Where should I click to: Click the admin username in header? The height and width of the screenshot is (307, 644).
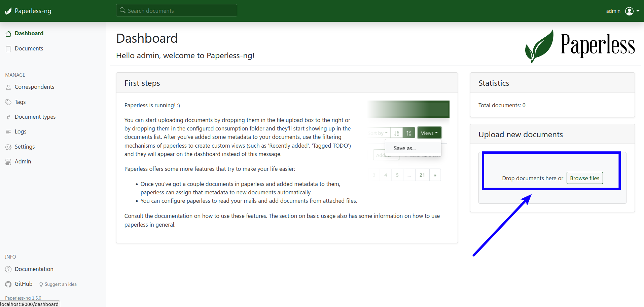click(613, 11)
